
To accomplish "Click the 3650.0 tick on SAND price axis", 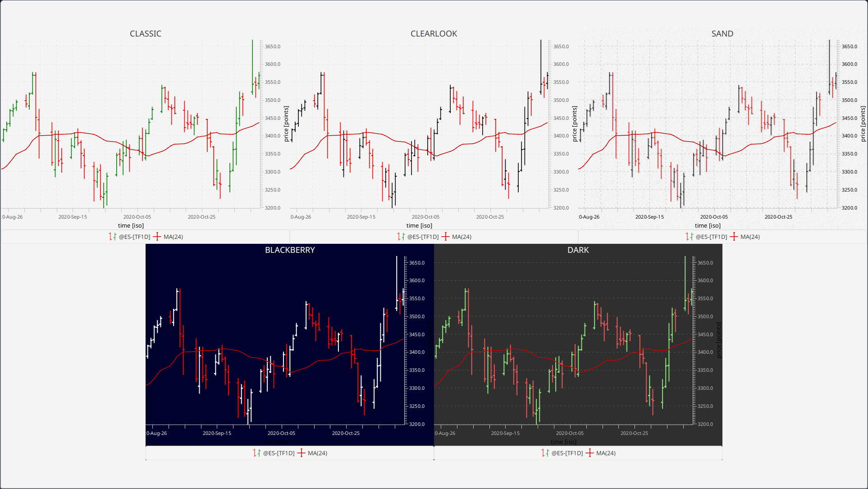I will (x=850, y=46).
